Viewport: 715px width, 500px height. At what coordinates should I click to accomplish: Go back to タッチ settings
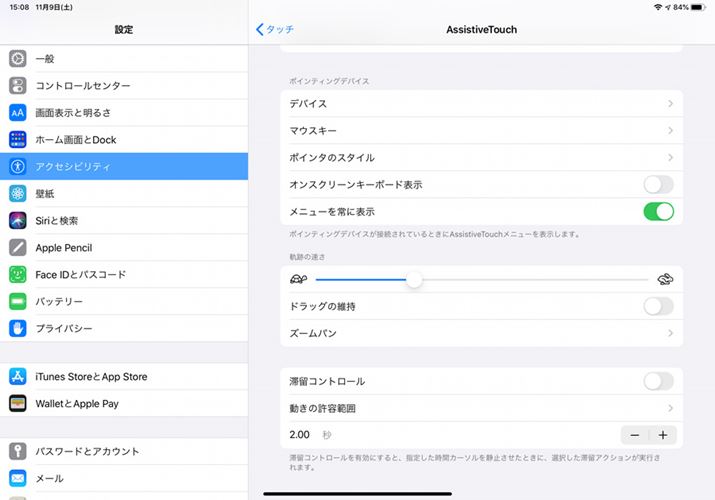275,30
